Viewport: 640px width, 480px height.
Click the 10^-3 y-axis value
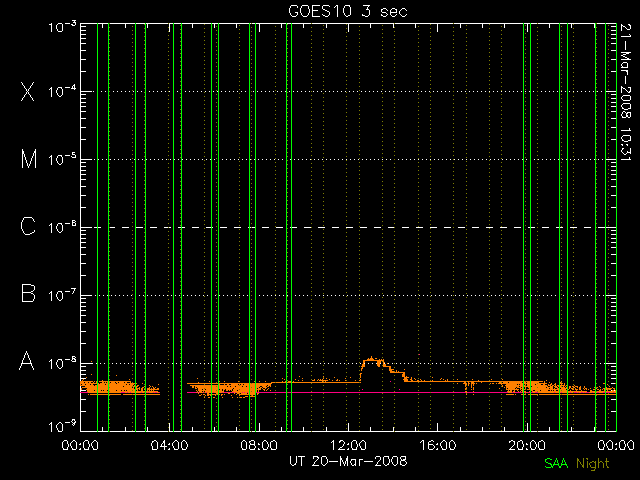click(x=62, y=27)
